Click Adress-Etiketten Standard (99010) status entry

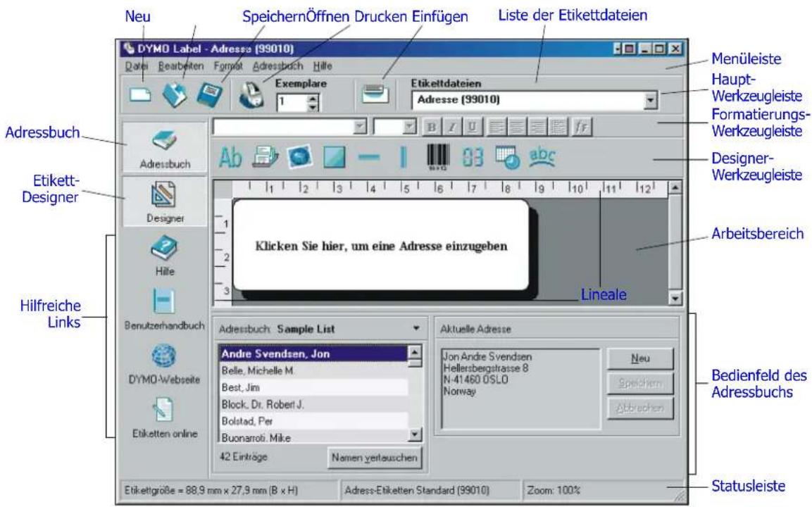click(416, 490)
